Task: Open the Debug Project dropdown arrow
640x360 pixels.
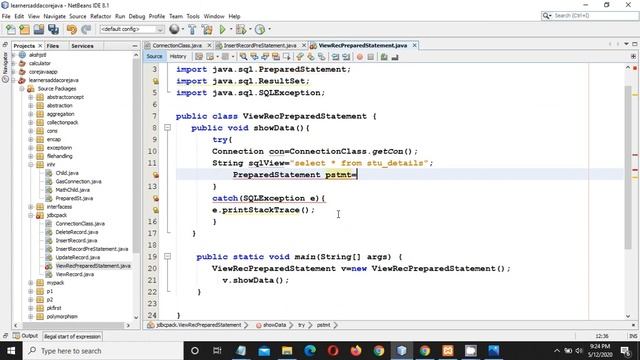Action: tap(250, 29)
